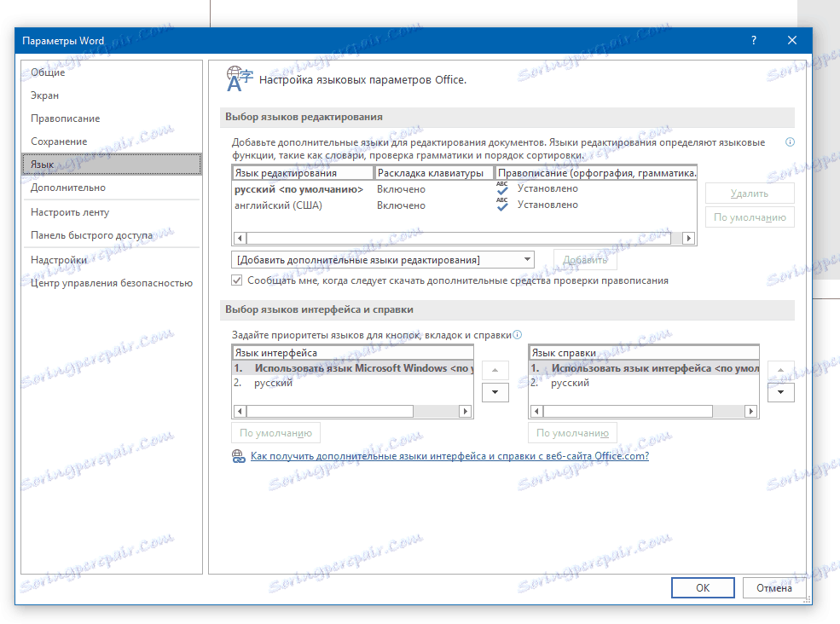Open Панель быстрого доступа category

tap(112, 235)
